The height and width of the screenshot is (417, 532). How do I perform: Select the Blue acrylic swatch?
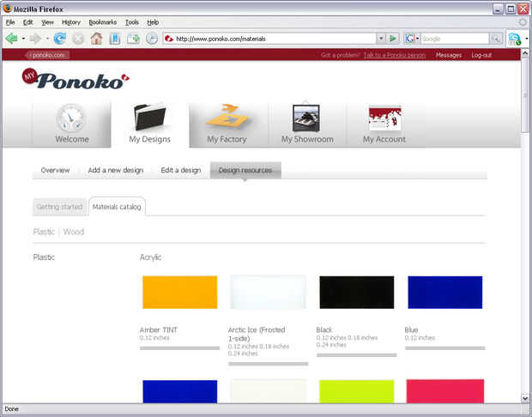[x=444, y=292]
